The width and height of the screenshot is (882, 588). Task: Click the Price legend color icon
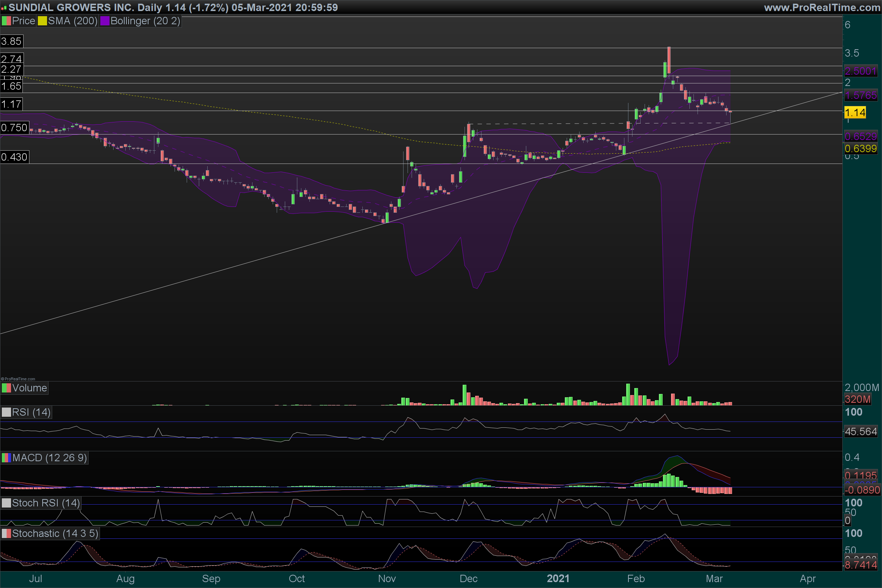[6, 21]
